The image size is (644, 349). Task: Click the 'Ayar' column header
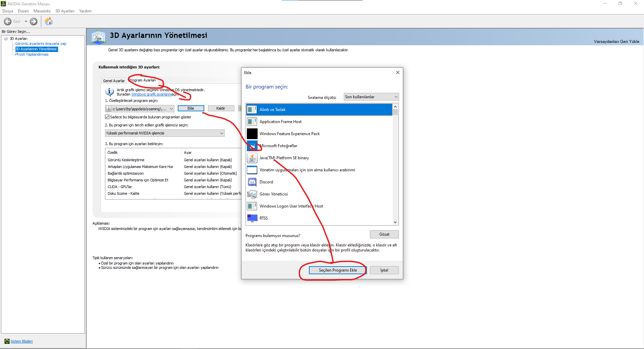[x=212, y=153]
